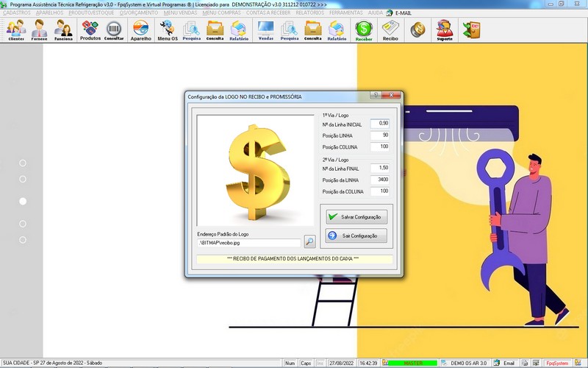Click the FpqSystem status bar link
The image size is (588, 368).
[x=557, y=363]
